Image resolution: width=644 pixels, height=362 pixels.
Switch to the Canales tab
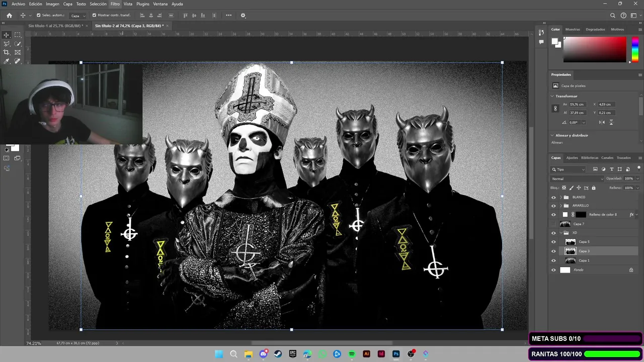click(x=607, y=157)
